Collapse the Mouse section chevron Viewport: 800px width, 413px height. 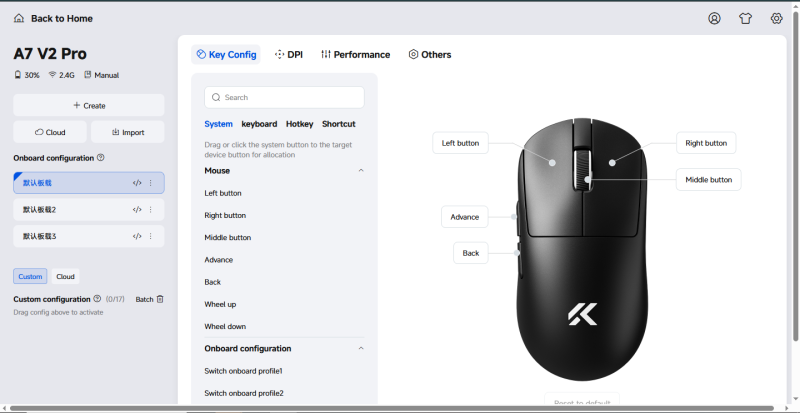[361, 171]
